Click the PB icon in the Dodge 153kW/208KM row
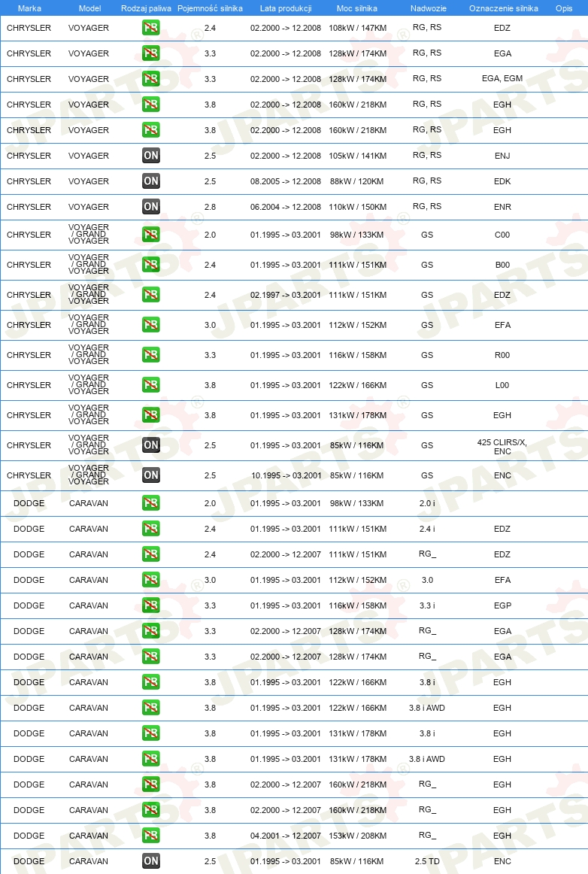 coord(151,836)
